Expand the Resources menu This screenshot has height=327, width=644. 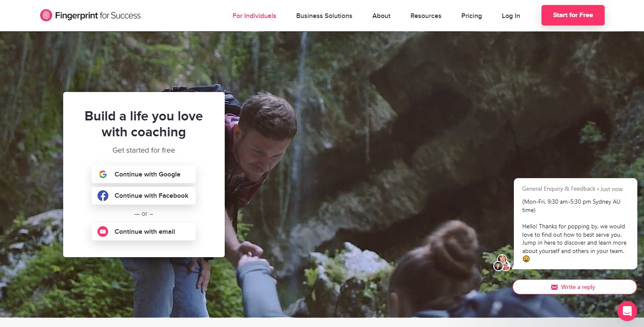(x=426, y=16)
